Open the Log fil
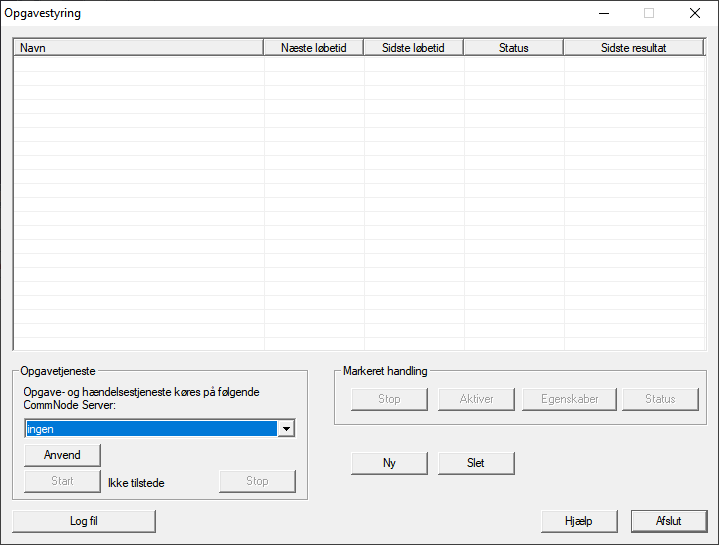This screenshot has height=545, width=719. pyautogui.click(x=84, y=521)
